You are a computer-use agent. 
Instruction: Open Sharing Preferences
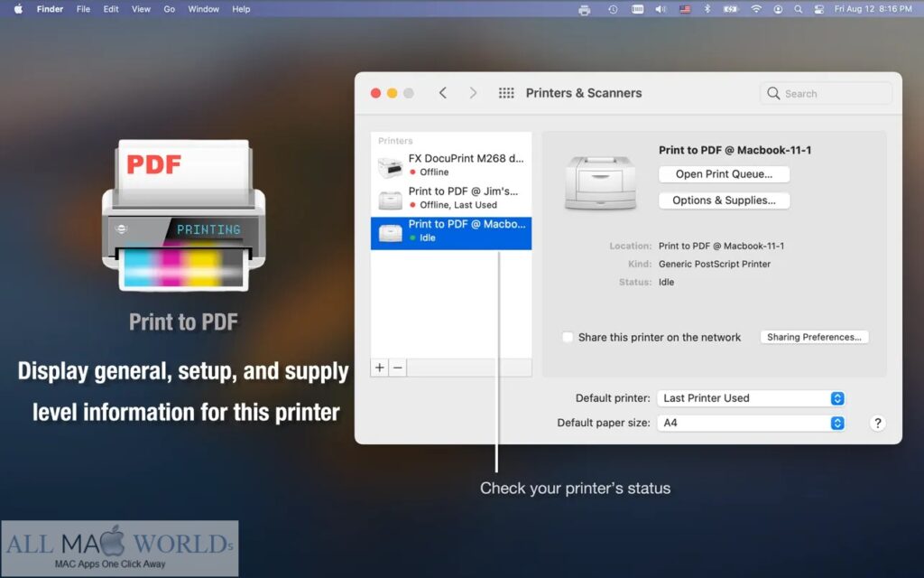[814, 337]
